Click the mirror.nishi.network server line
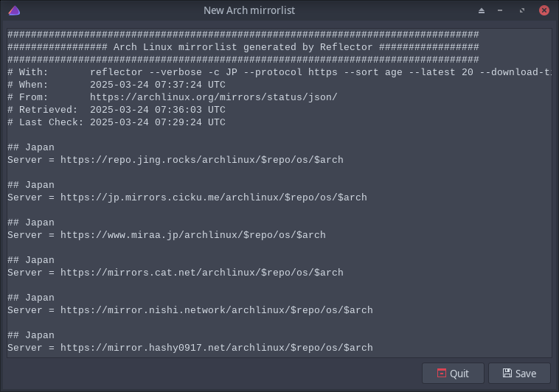The height and width of the screenshot is (392, 559). [x=190, y=310]
